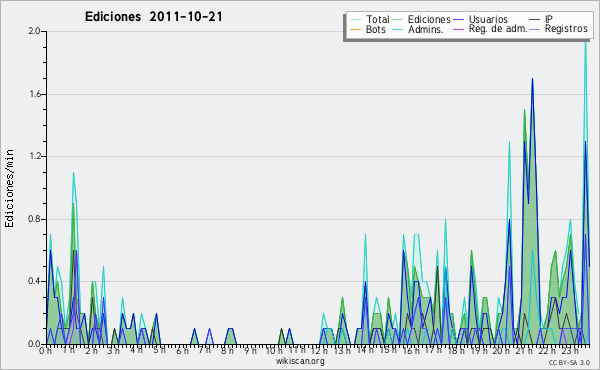Click the CC BY-SA 3.0 license text
Image resolution: width=600 pixels, height=370 pixels.
pyautogui.click(x=569, y=362)
